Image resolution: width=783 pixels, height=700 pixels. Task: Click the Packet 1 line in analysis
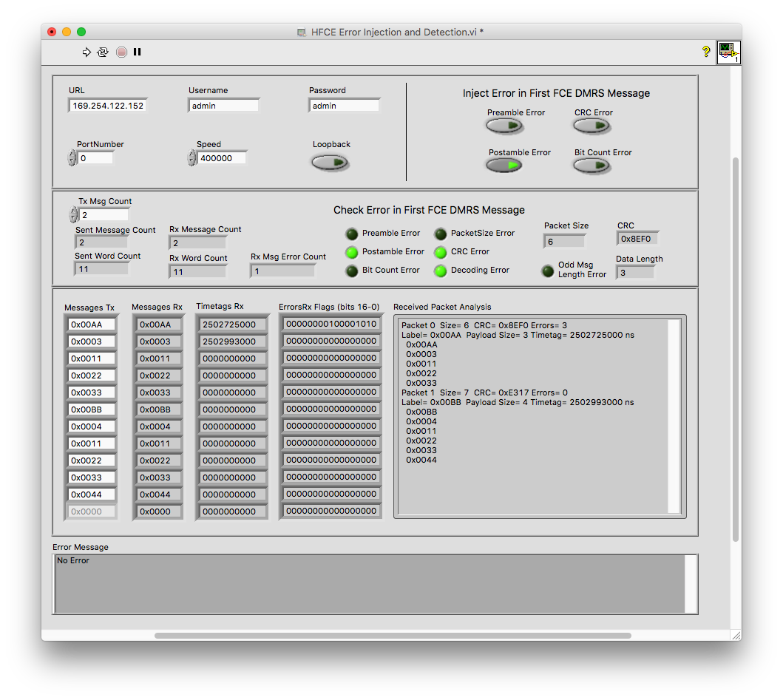(x=484, y=393)
